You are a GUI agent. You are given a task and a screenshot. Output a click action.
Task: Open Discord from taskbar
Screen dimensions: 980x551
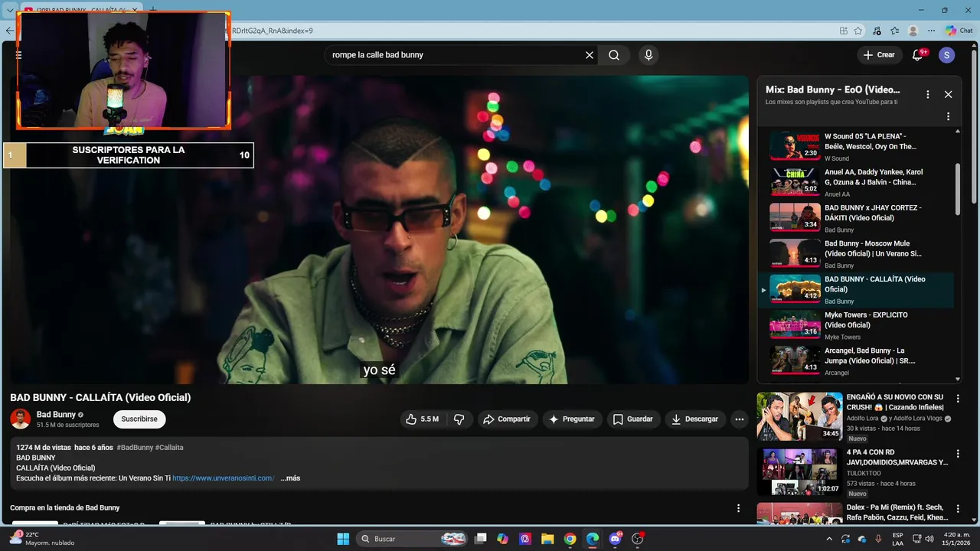pos(615,539)
